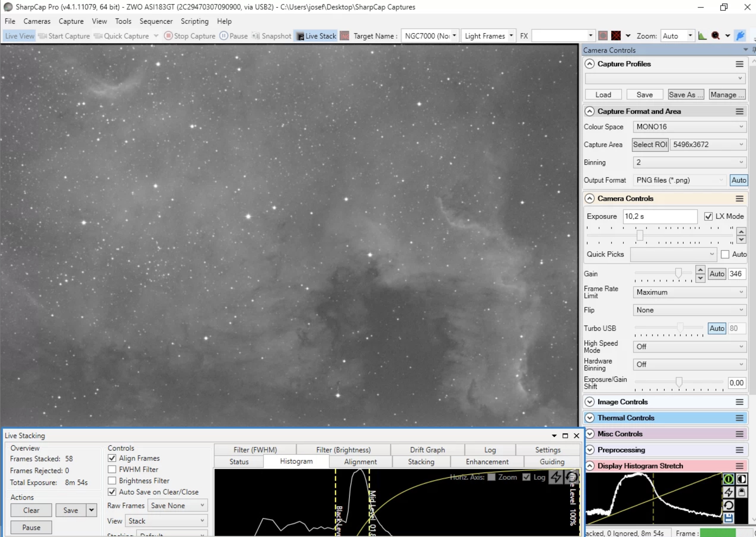This screenshot has width=756, height=537.
Task: Switch to the Alignment tab
Action: 360,462
